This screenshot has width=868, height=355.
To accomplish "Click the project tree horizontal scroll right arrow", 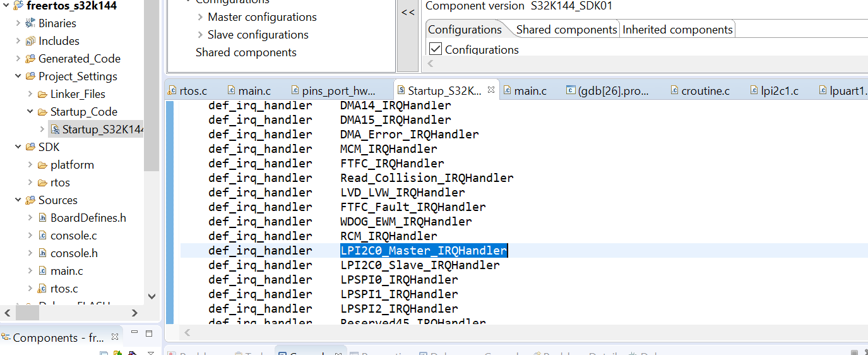I will click(135, 313).
